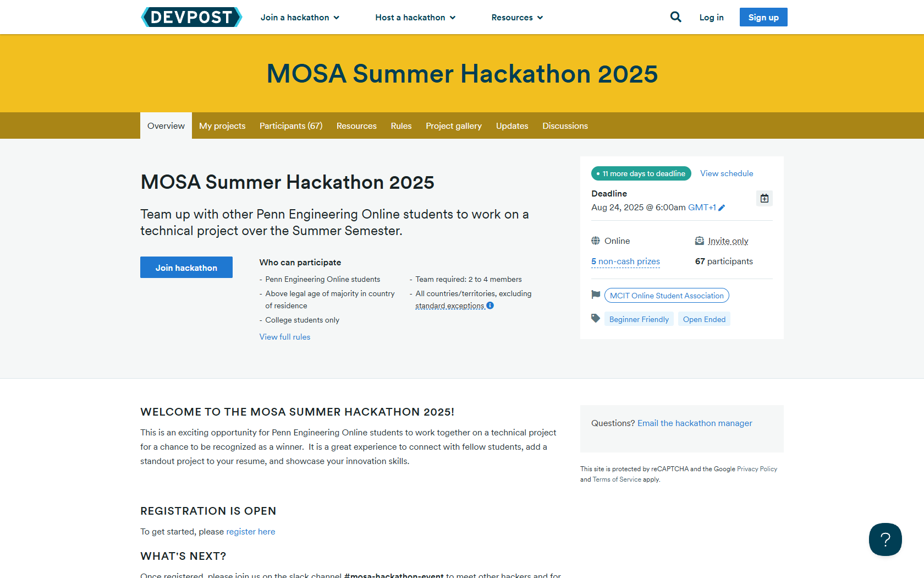Go to the Rules tab
924x578 pixels.
401,126
